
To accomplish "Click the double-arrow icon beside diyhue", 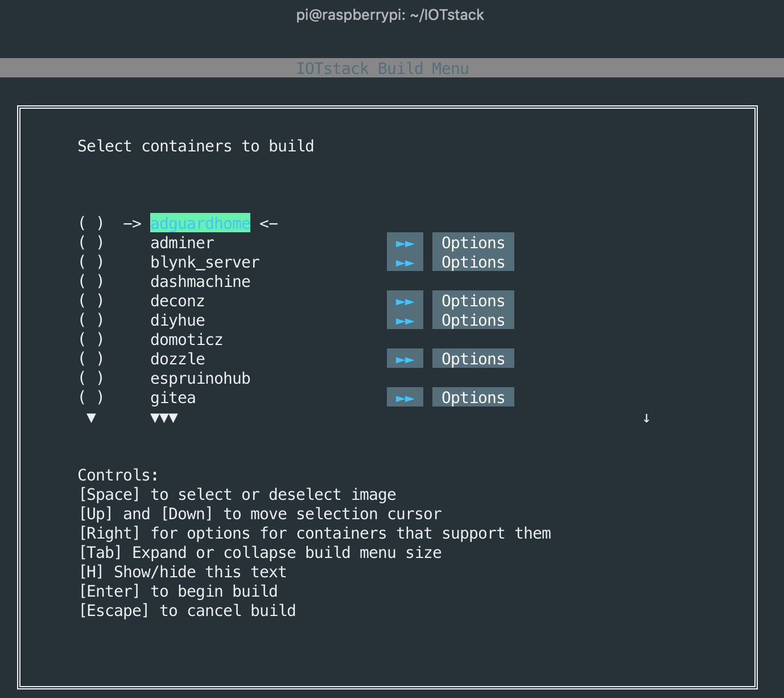I will 405,321.
